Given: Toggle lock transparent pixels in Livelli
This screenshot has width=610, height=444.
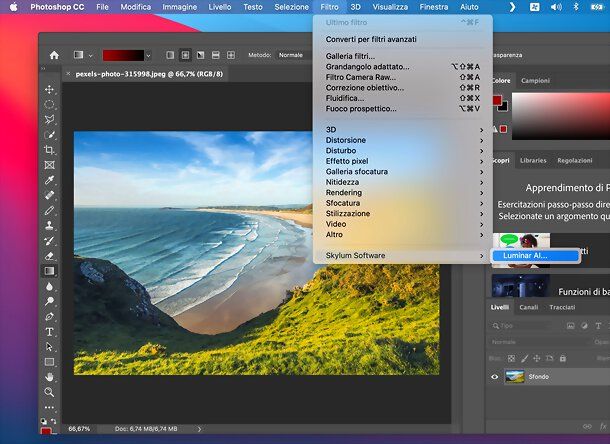Looking at the screenshot, I should point(512,358).
